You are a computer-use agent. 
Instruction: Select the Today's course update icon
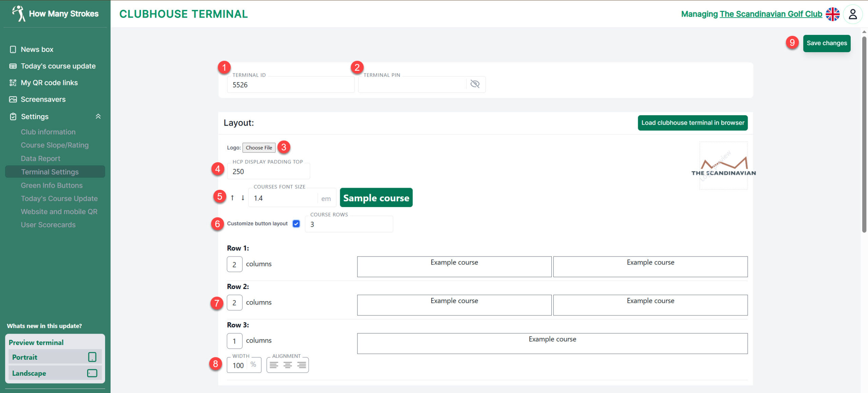[13, 66]
